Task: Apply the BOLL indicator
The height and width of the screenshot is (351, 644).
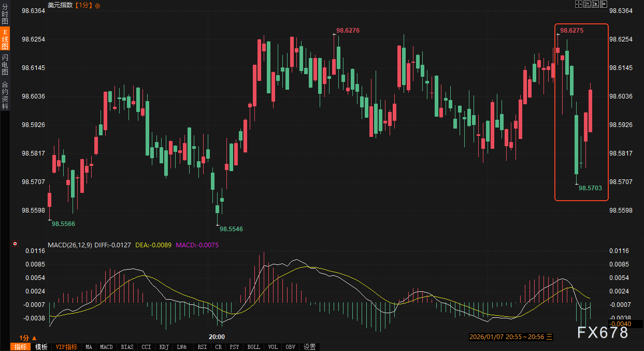Action: (254, 347)
